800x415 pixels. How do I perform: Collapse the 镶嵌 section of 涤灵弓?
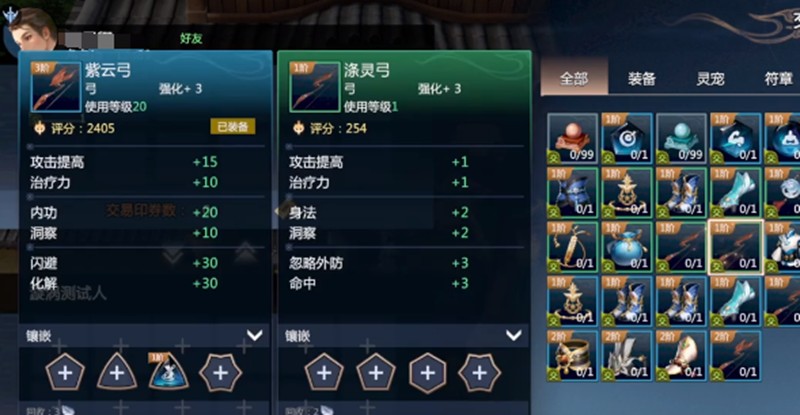(x=513, y=335)
